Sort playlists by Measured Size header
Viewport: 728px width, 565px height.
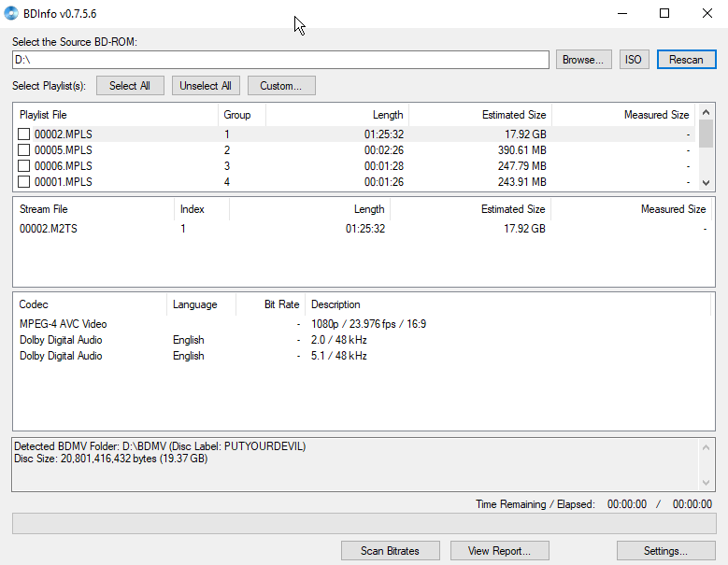coord(623,115)
